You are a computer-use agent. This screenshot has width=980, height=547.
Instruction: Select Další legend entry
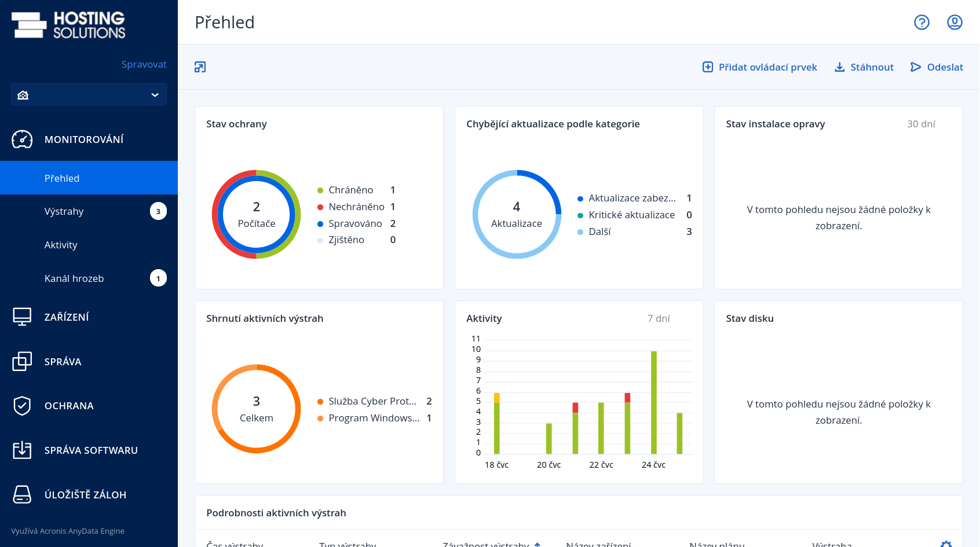click(x=635, y=232)
